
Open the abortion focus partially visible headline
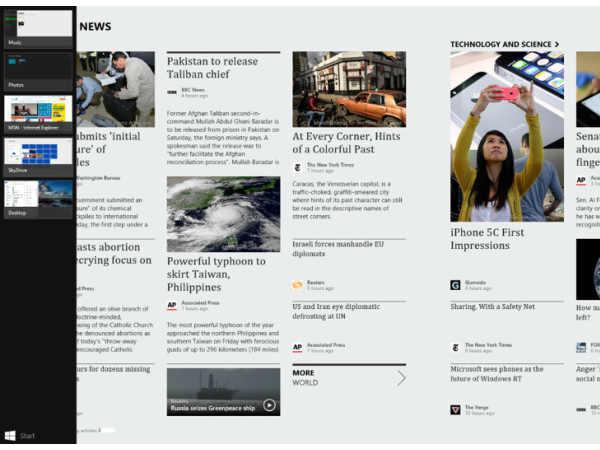pyautogui.click(x=114, y=253)
